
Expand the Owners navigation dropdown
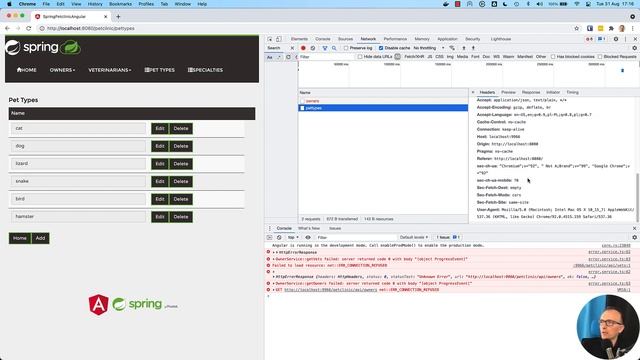point(62,70)
